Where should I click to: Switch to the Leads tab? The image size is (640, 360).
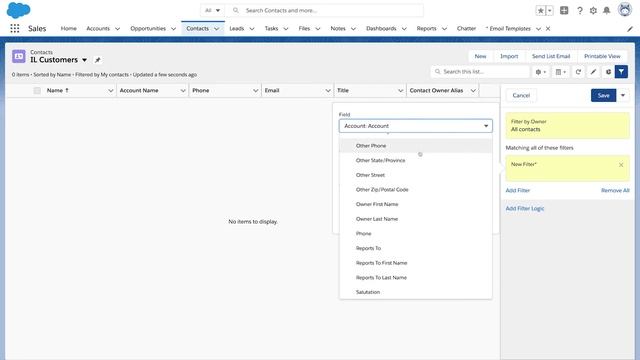pyautogui.click(x=236, y=29)
